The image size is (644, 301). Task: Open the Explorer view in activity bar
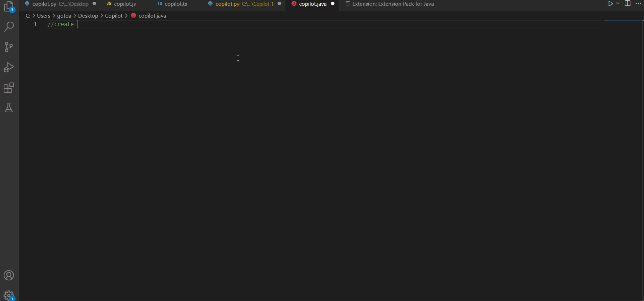pos(9,6)
